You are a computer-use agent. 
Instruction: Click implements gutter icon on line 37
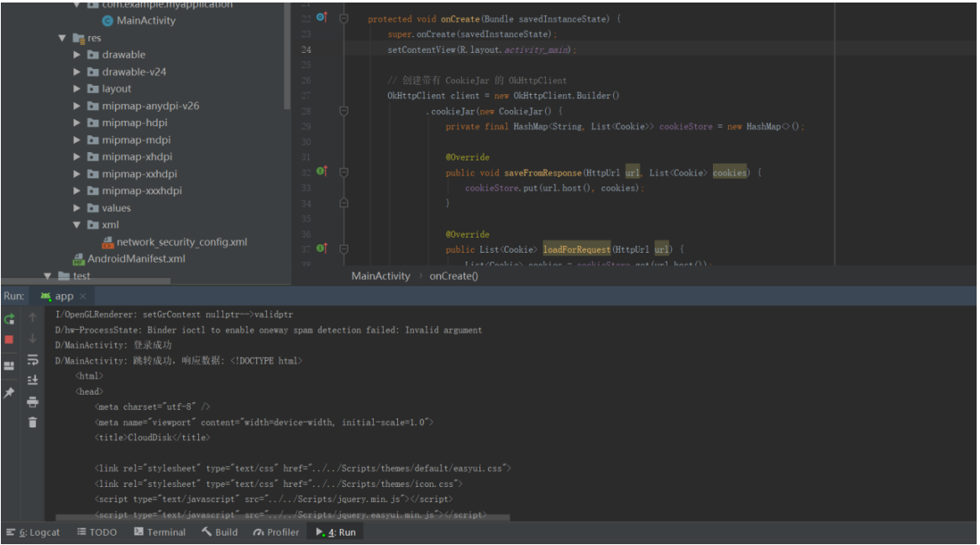322,248
